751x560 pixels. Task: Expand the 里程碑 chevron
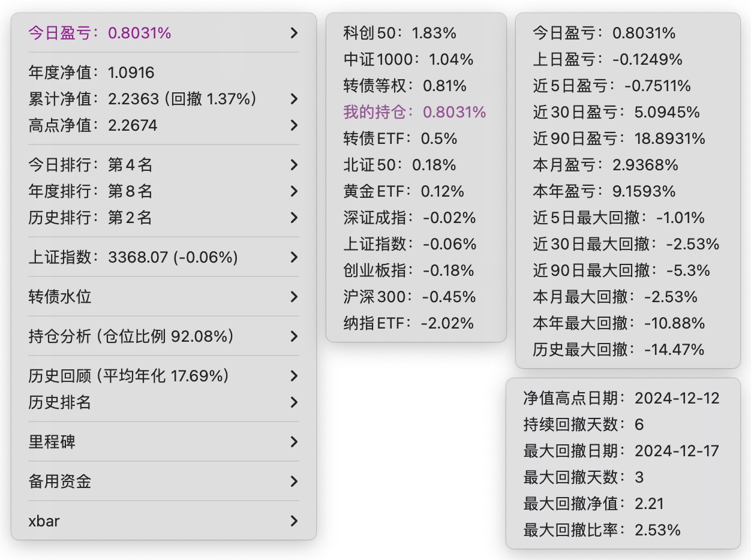point(294,442)
